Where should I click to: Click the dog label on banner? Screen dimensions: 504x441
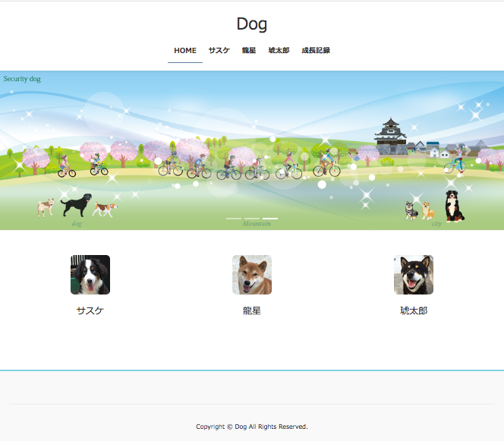[x=77, y=224]
